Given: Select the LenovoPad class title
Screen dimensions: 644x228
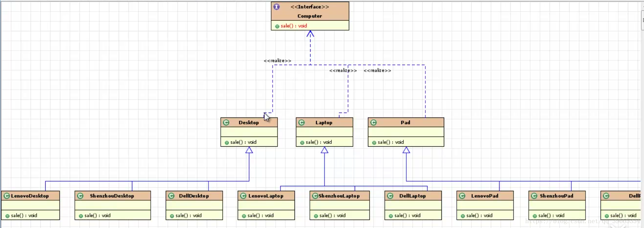Looking at the screenshot, I should coord(485,196).
